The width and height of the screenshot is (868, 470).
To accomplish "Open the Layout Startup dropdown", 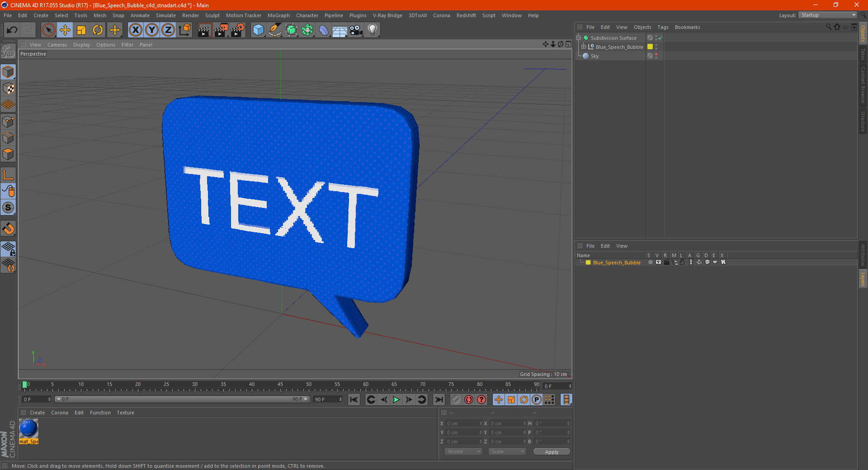I will (828, 15).
